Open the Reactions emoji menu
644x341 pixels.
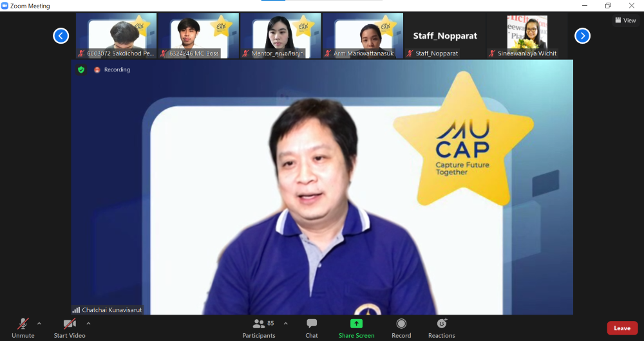pos(442,324)
